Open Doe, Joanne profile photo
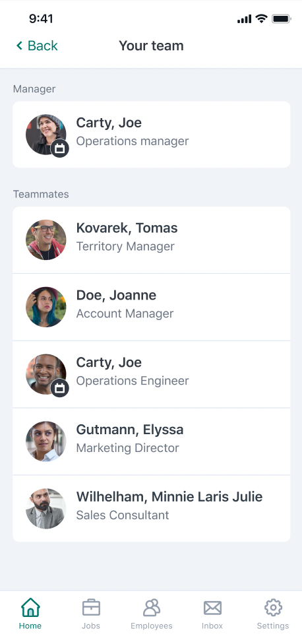The height and width of the screenshot is (644, 302). (46, 307)
